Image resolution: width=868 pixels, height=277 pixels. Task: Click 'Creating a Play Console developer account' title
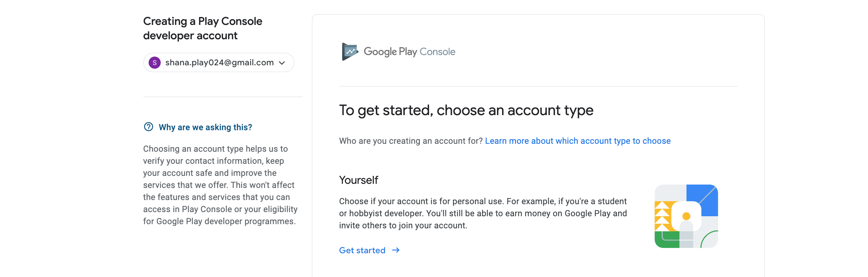[x=203, y=28]
